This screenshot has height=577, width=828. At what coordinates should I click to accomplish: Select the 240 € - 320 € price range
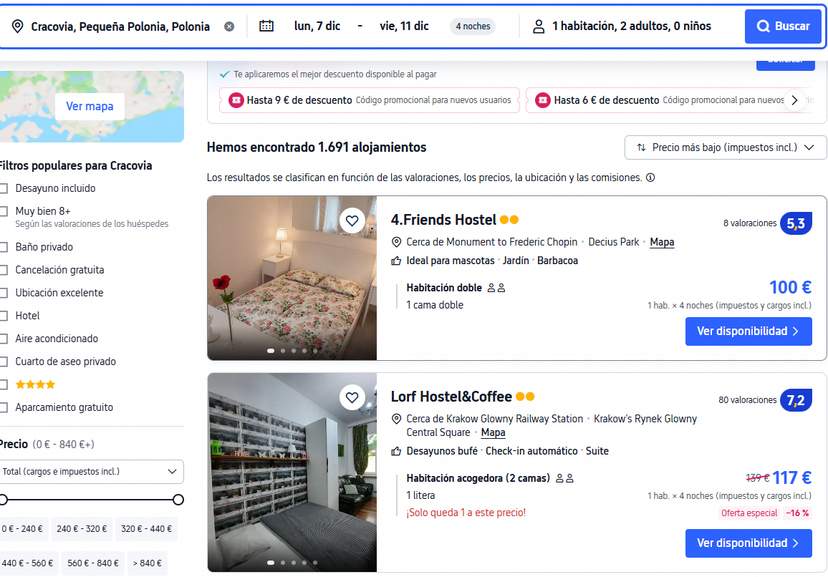pos(82,528)
